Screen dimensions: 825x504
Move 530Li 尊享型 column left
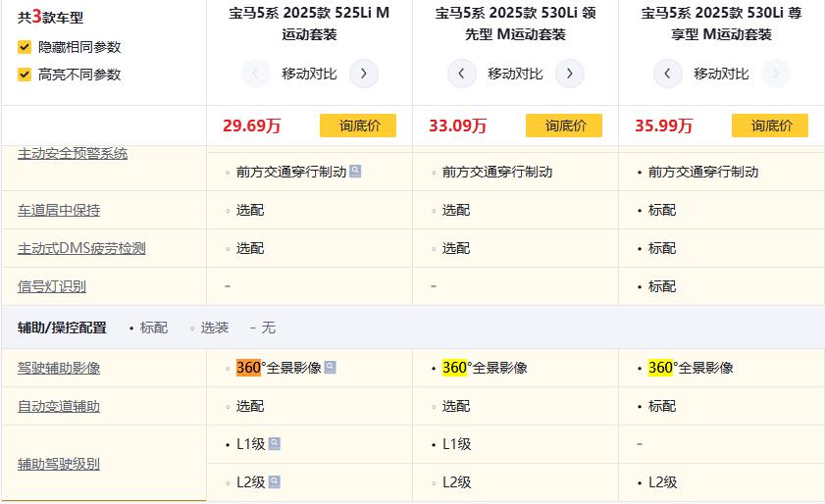pyautogui.click(x=668, y=74)
